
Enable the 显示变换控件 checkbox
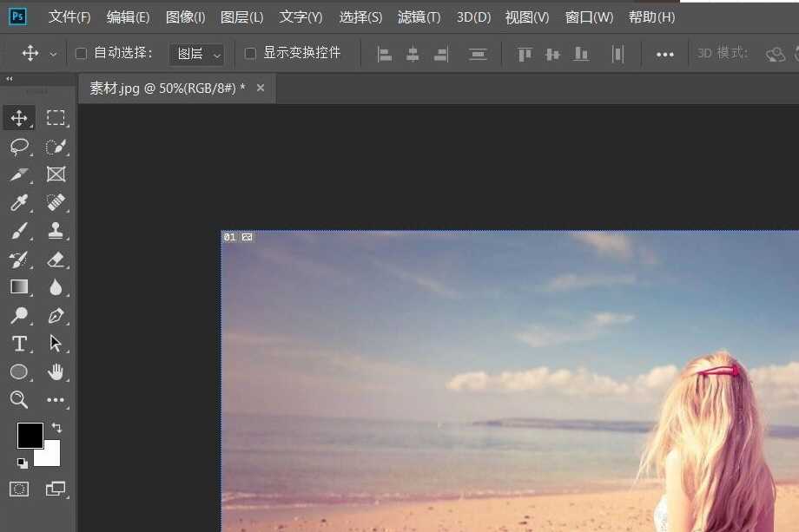pyautogui.click(x=250, y=54)
